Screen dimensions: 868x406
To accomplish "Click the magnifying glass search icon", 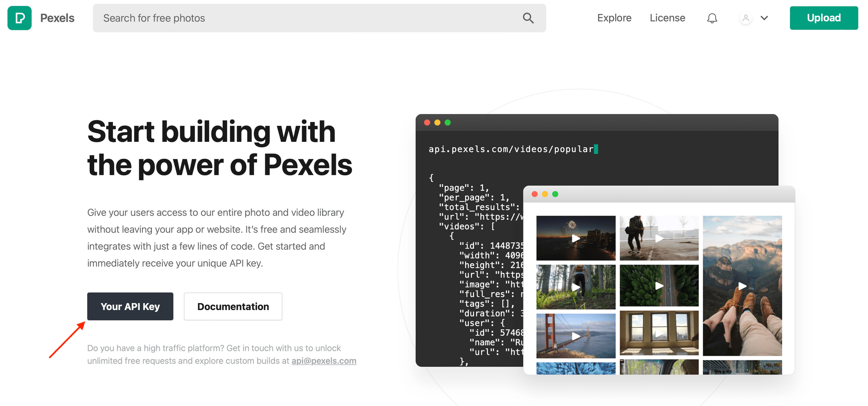I will click(528, 18).
